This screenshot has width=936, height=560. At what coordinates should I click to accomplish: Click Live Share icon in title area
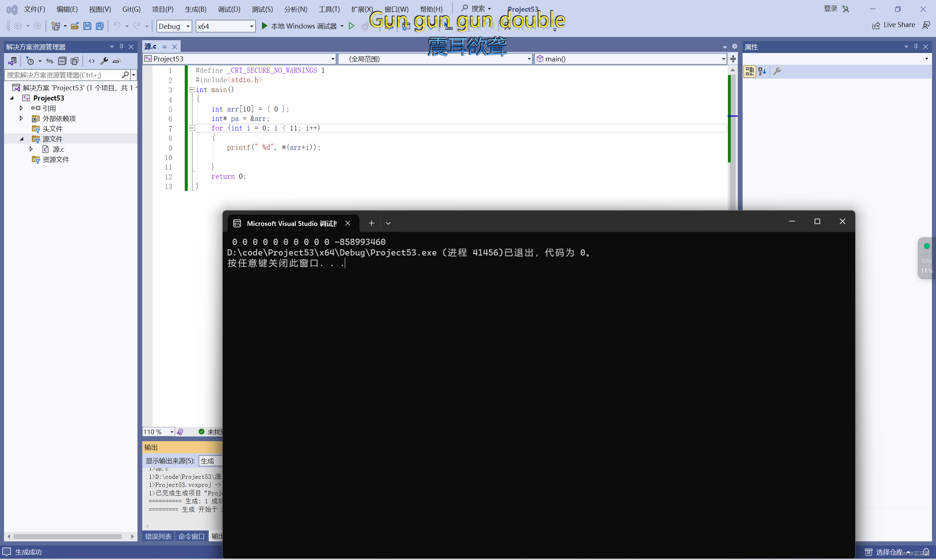pyautogui.click(x=876, y=25)
